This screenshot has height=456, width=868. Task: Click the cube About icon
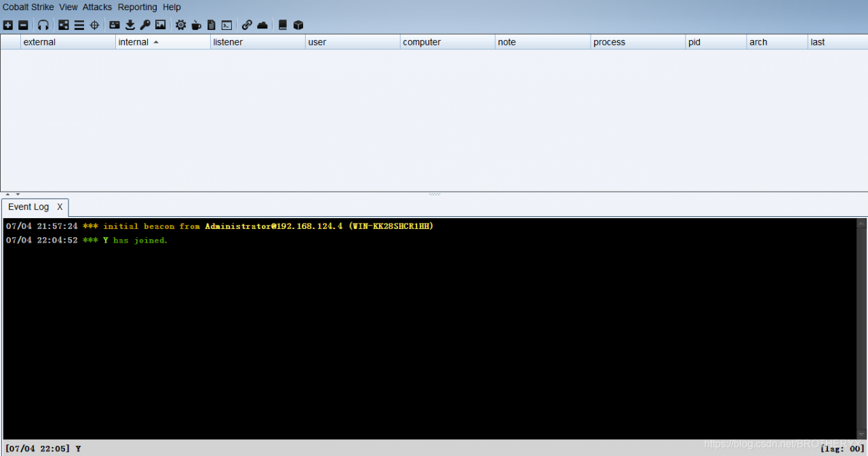298,25
